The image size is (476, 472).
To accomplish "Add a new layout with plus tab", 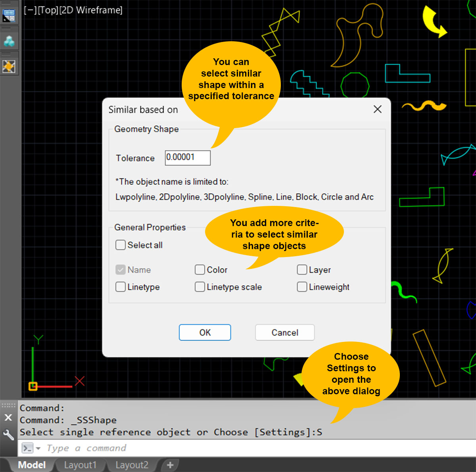I will point(170,465).
